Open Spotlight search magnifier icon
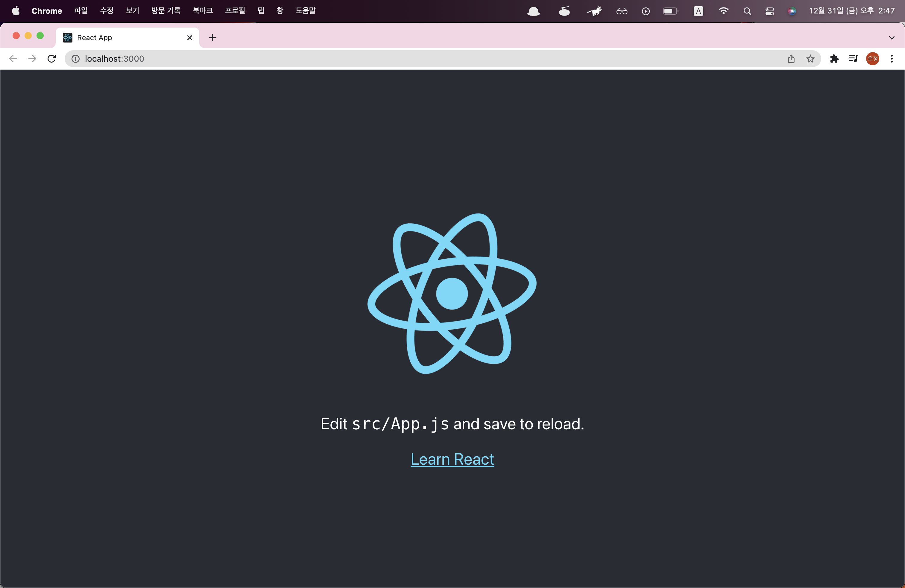This screenshot has width=905, height=588. pyautogui.click(x=747, y=11)
